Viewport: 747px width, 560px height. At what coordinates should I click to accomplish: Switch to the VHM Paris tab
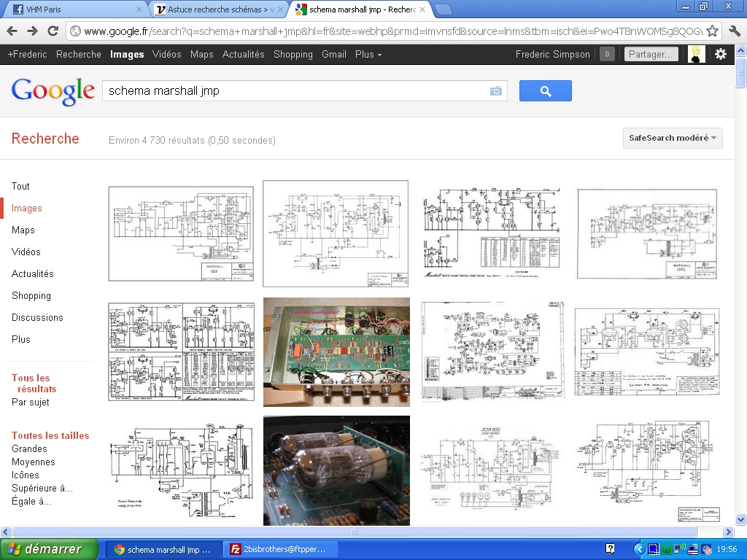pyautogui.click(x=76, y=9)
